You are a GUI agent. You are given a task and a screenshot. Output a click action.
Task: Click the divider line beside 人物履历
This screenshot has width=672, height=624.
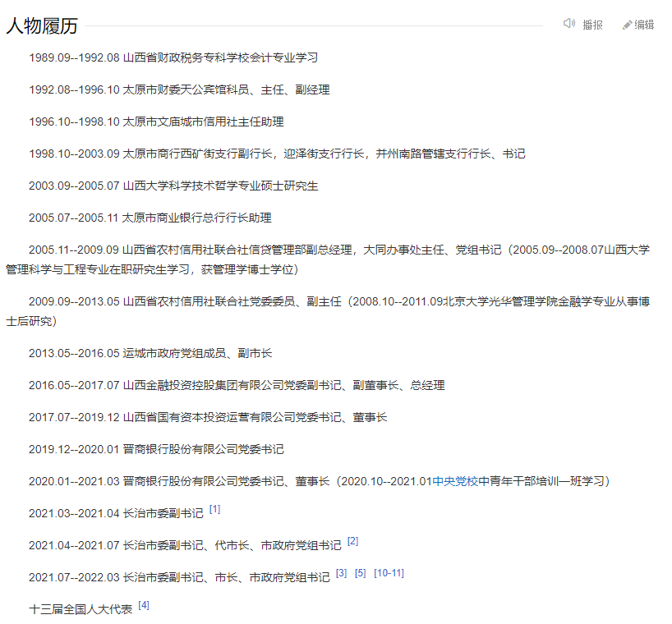[x=329, y=25]
